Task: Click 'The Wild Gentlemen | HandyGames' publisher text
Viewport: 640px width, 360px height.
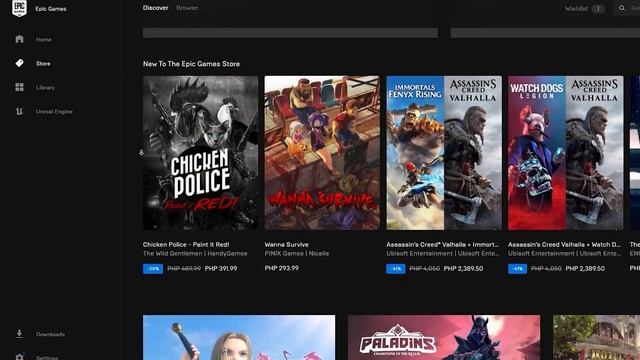Action: tap(195, 253)
